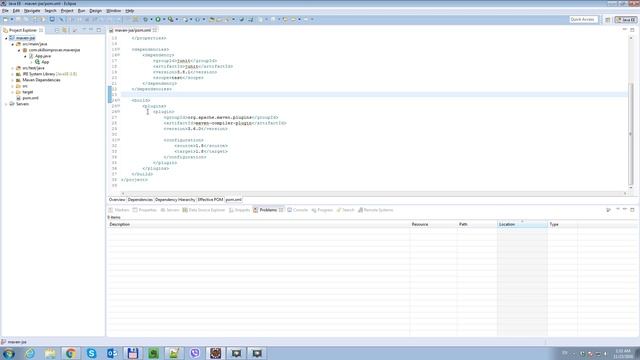The height and width of the screenshot is (360, 640).
Task: Toggle Link with Editor in Project Explorer
Action: 64,30
